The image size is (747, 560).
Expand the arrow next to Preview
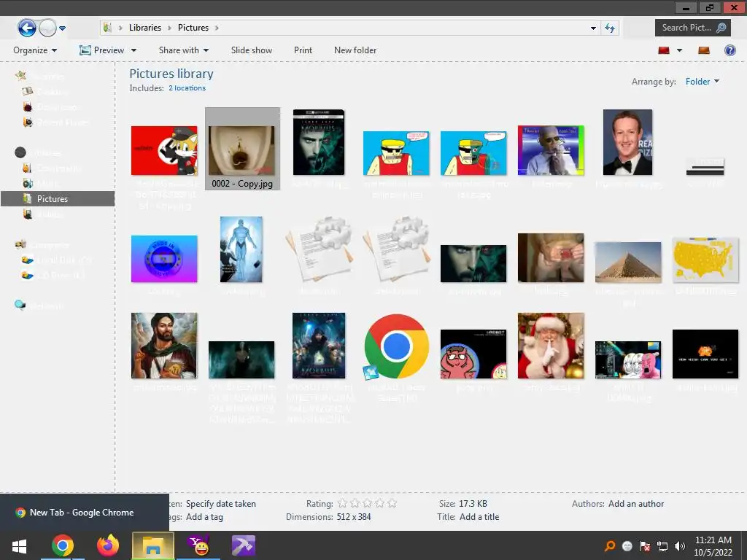click(134, 50)
